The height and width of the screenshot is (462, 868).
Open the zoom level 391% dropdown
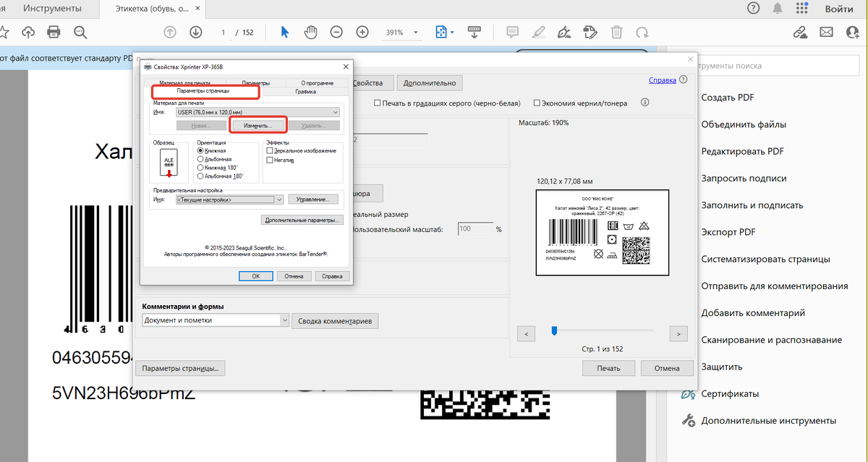414,31
